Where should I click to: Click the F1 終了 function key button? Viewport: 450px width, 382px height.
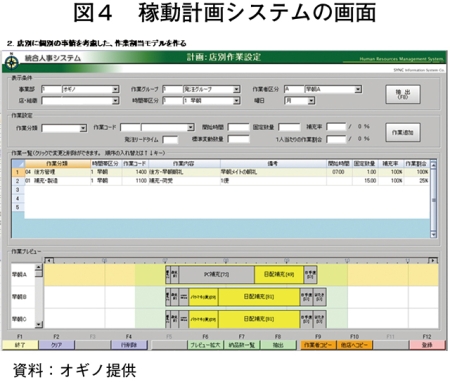pos(20,345)
